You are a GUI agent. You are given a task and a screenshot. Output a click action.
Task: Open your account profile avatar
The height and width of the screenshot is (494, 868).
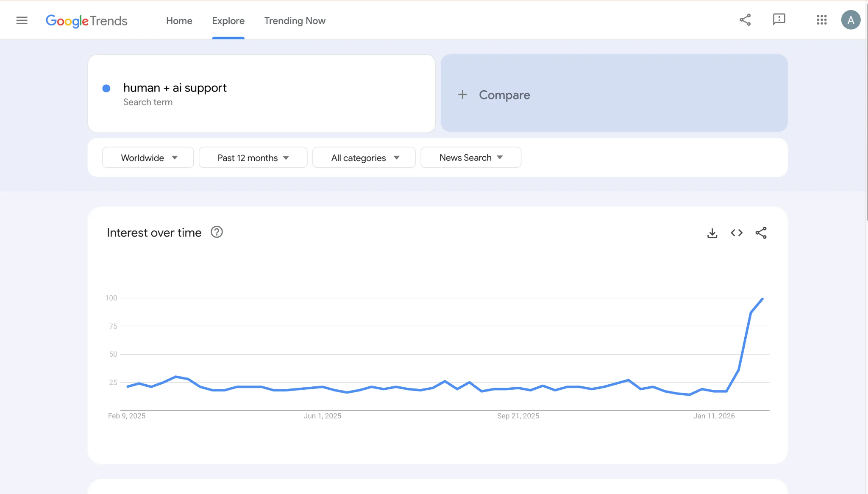850,19
